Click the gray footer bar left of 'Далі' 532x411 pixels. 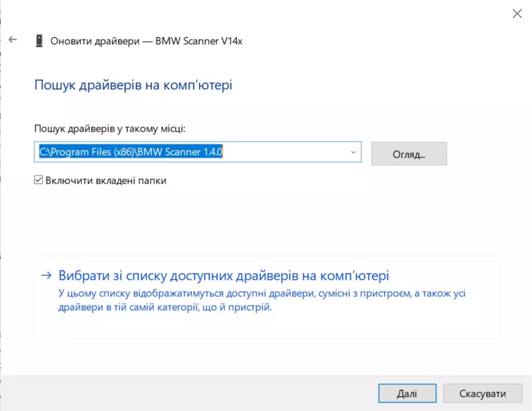click(x=185, y=393)
